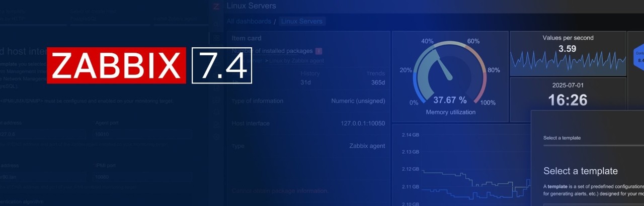The width and height of the screenshot is (644, 206).
Task: Click the Item card widget header
Action: pyautogui.click(x=247, y=38)
